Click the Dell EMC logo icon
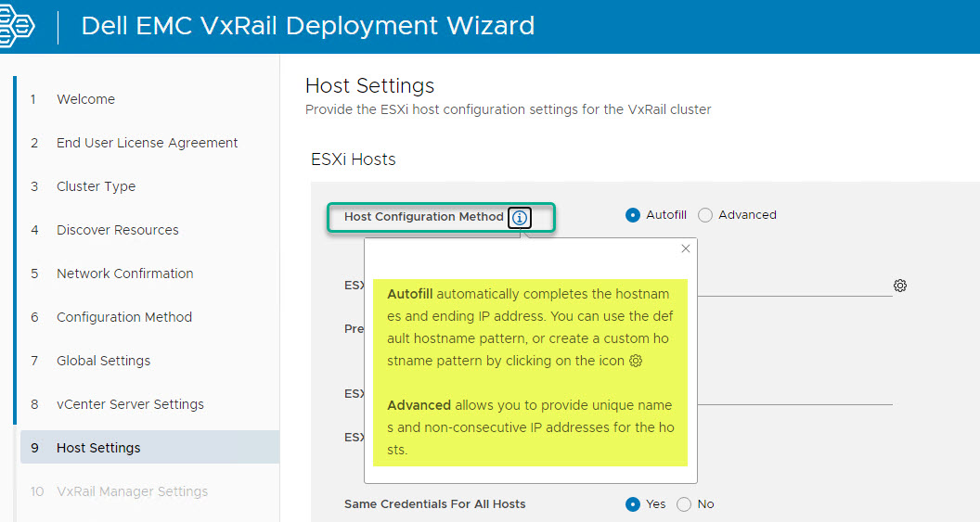980x522 pixels. click(x=17, y=26)
